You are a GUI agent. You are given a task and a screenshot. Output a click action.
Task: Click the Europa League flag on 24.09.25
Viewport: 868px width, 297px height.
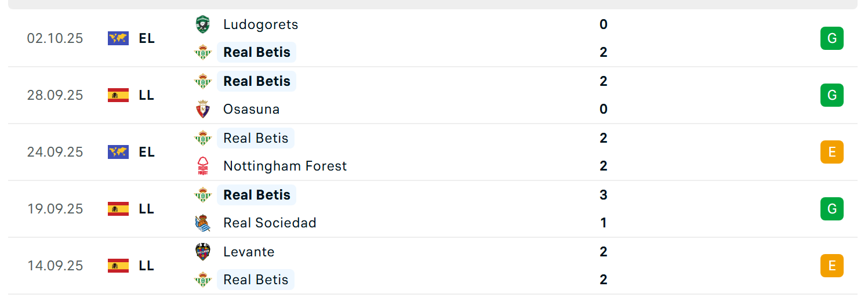pos(118,152)
